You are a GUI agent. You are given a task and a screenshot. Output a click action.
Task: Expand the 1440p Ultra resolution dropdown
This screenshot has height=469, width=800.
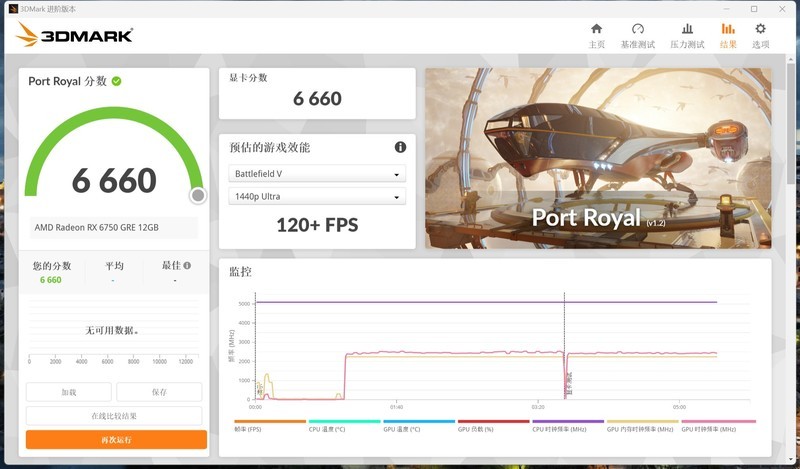click(317, 196)
